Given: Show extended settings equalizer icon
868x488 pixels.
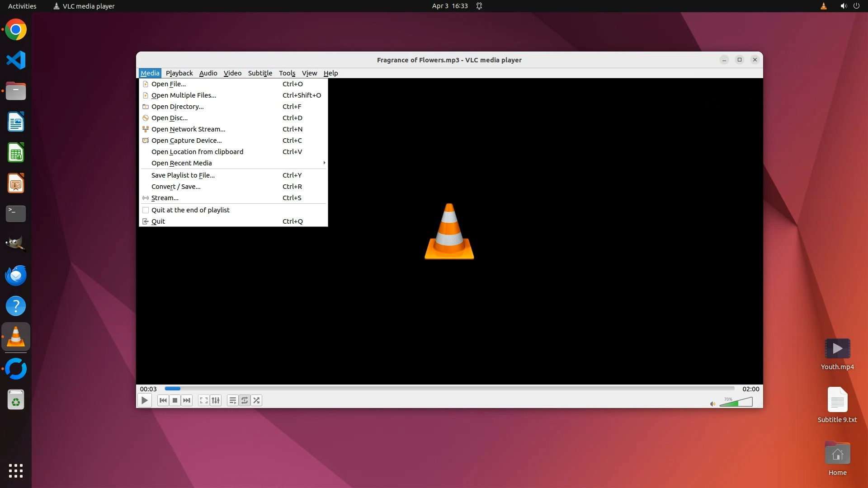Looking at the screenshot, I should [216, 400].
